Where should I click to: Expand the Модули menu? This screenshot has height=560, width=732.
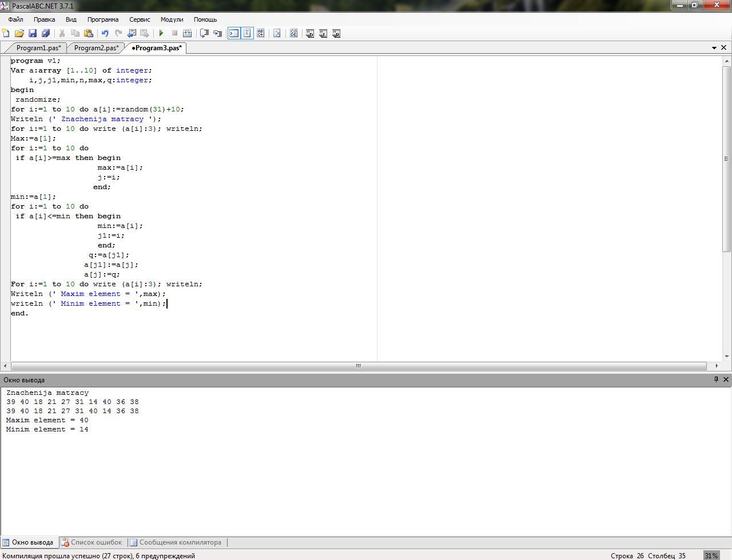[x=172, y=19]
